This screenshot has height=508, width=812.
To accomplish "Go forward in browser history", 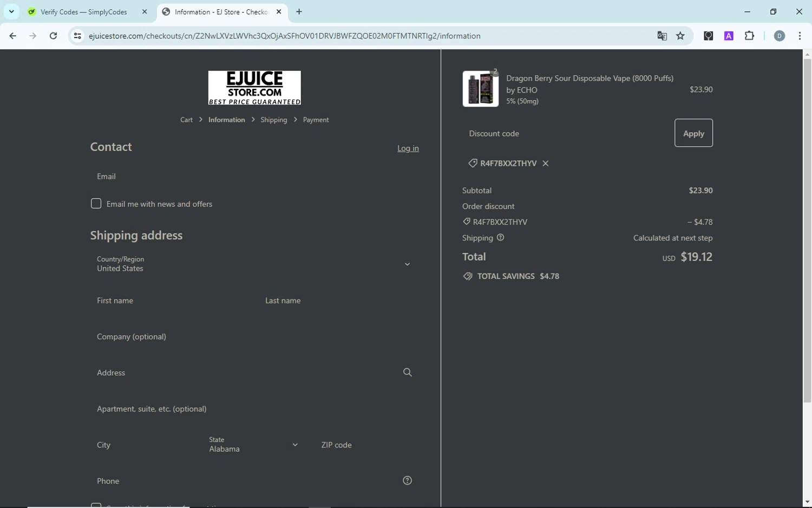I will [33, 36].
